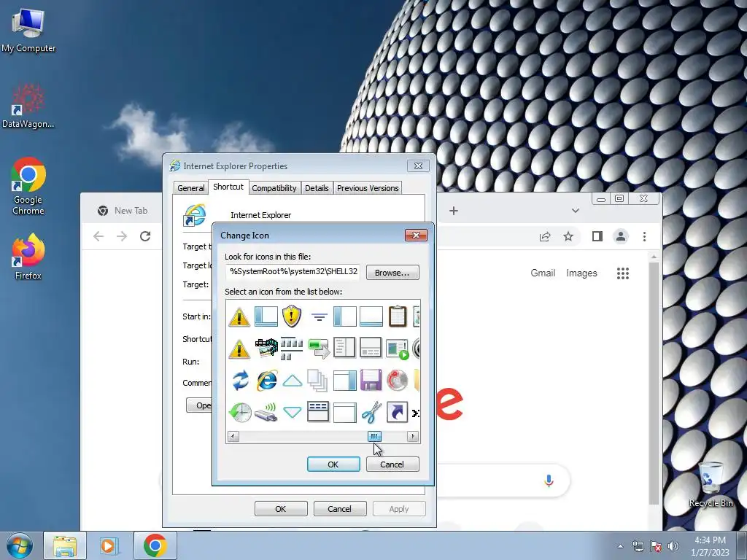747x560 pixels.
Task: Open the Compatibility tab
Action: point(274,188)
